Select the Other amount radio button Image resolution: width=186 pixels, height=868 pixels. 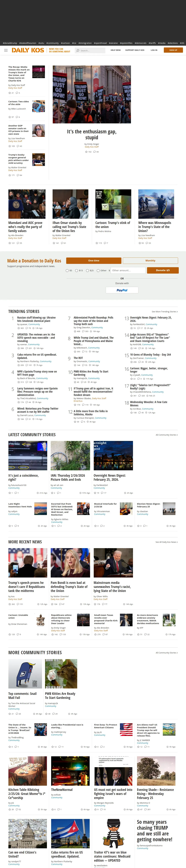pos(98,271)
